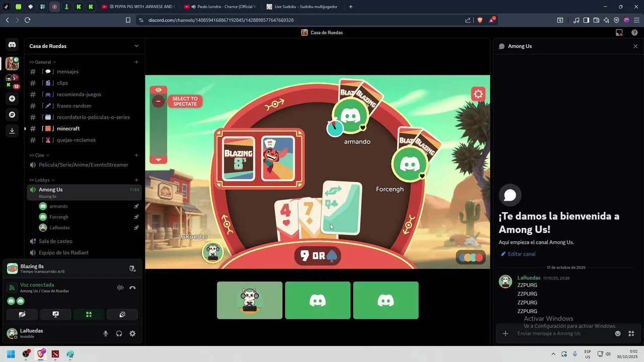Open the Blazing 8s game settings gear
Image resolution: width=644 pixels, height=362 pixels.
(478, 94)
